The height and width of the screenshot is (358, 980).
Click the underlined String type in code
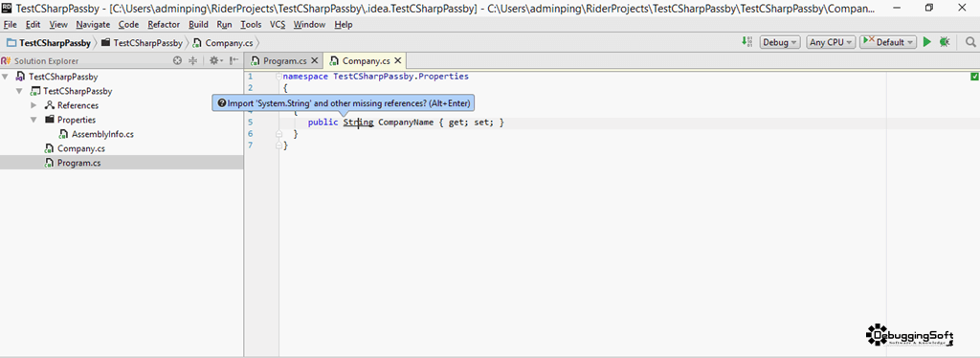[x=358, y=123]
